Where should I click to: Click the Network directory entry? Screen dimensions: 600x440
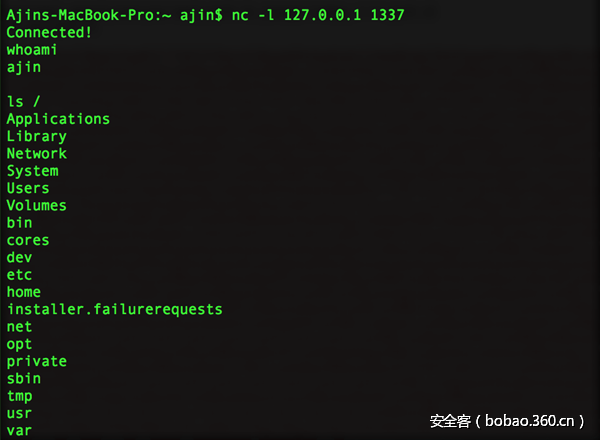pyautogui.click(x=36, y=153)
